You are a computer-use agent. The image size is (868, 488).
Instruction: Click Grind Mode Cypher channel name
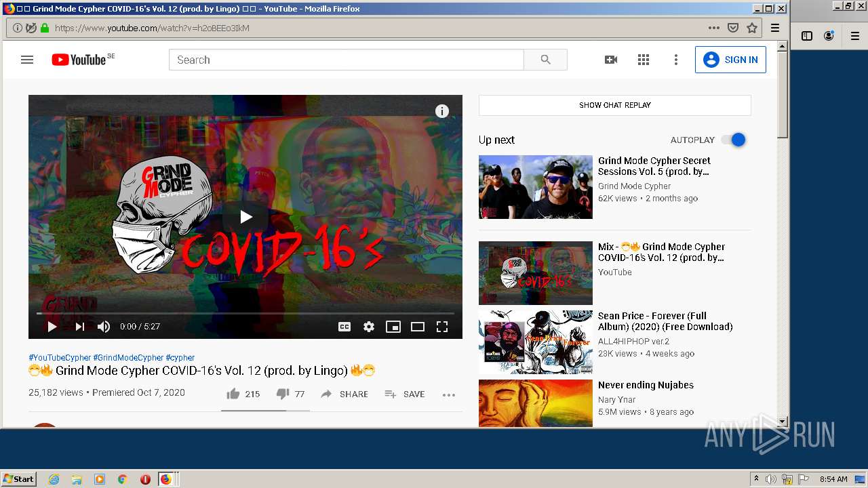coord(634,186)
